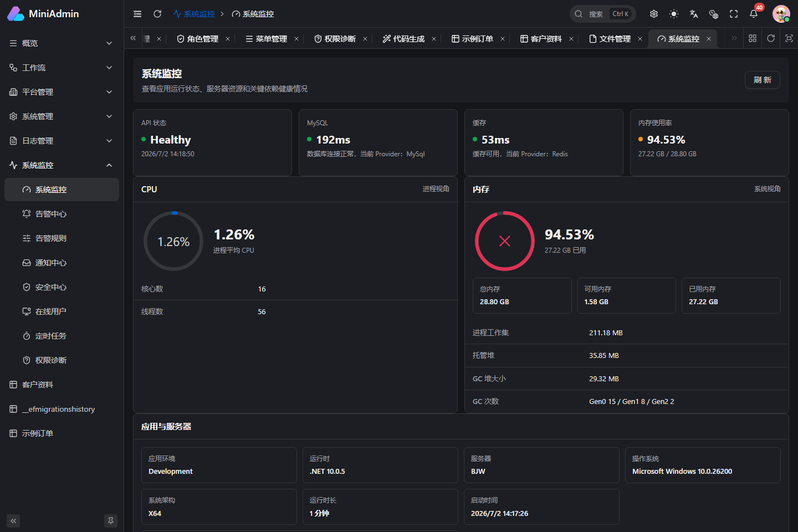798x532 pixels.
Task: Expand the 概览 sidebar menu
Action: point(62,43)
